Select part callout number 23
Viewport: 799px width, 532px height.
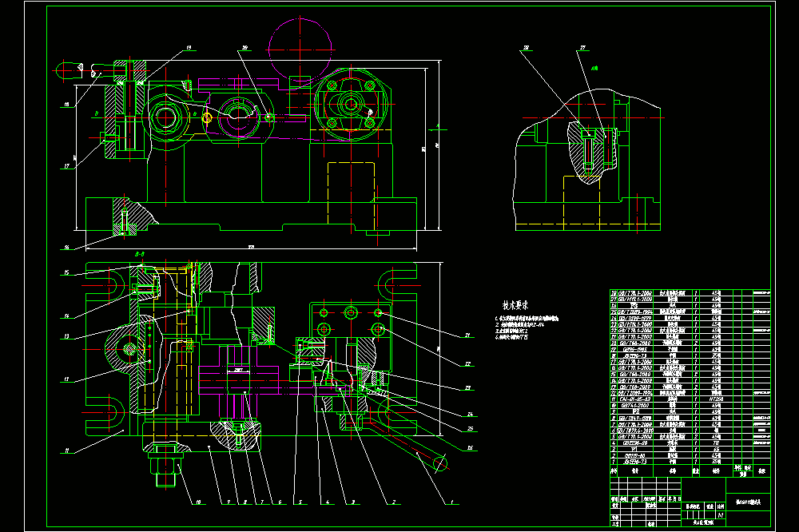(467, 387)
